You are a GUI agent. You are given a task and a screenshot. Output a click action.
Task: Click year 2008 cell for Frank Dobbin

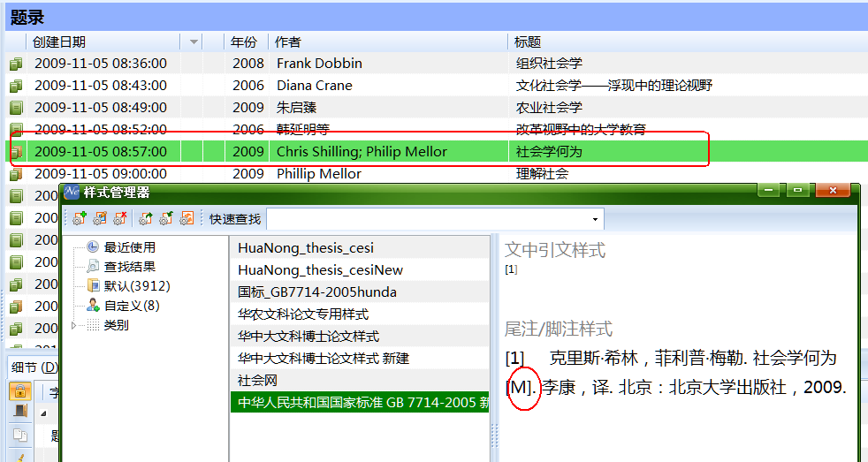pyautogui.click(x=248, y=64)
